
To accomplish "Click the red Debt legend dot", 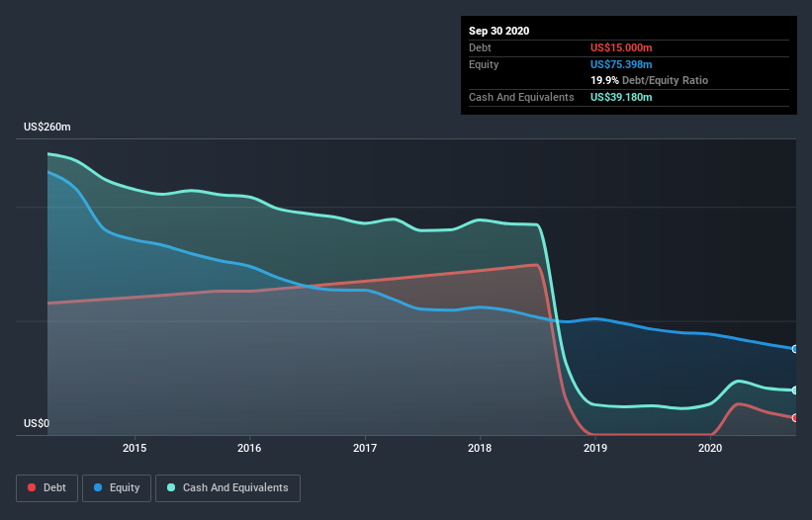I will [32, 487].
